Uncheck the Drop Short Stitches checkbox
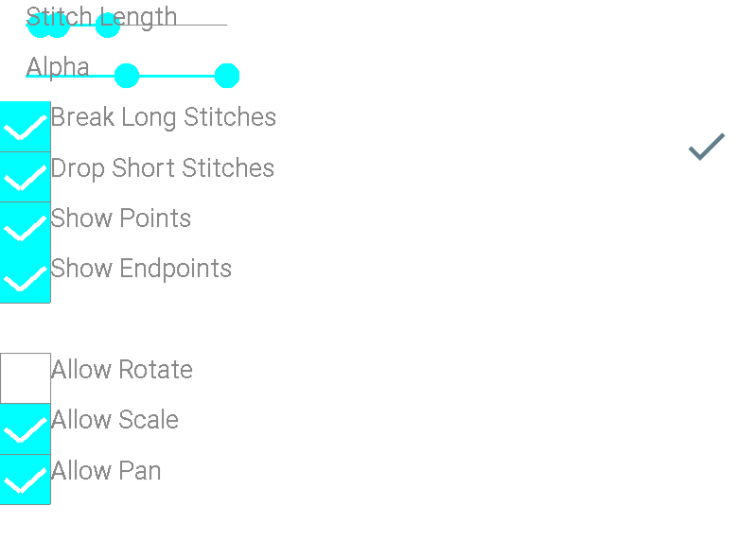756x541 pixels. coord(25,177)
